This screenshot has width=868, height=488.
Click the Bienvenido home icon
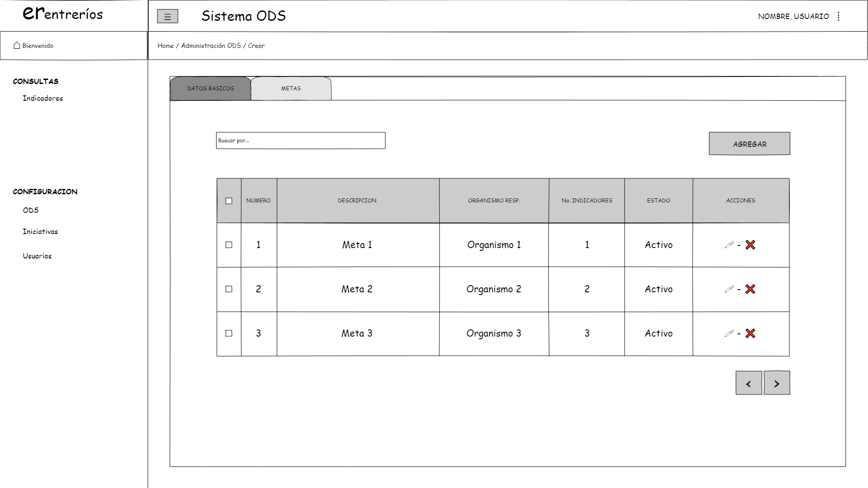[17, 45]
